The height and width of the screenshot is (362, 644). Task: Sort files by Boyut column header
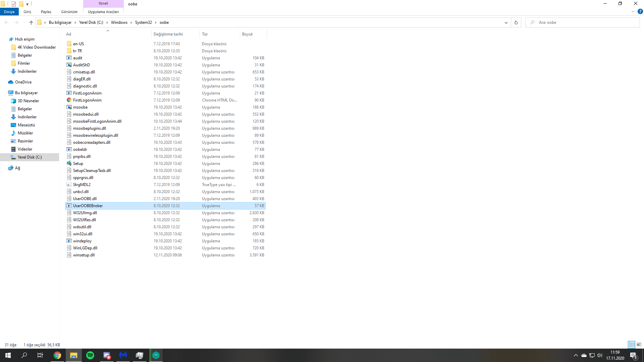248,34
